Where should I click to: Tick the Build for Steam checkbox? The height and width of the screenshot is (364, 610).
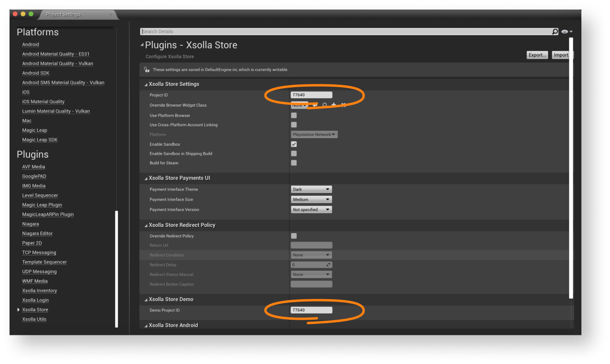[x=294, y=163]
